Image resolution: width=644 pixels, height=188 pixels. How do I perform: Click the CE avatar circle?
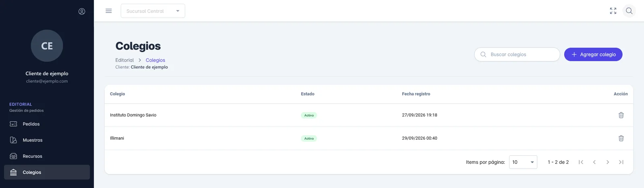tap(47, 46)
